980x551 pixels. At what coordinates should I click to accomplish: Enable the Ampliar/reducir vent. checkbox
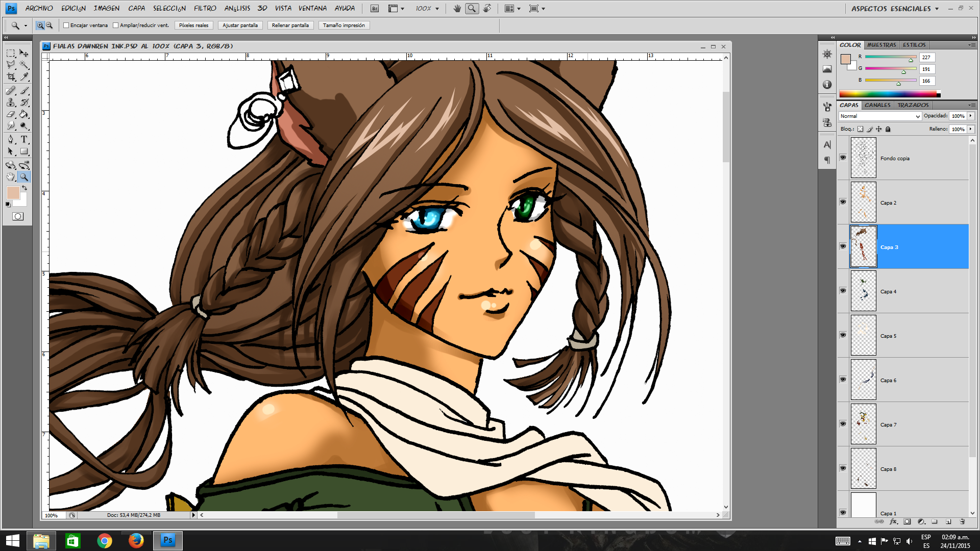click(x=115, y=25)
